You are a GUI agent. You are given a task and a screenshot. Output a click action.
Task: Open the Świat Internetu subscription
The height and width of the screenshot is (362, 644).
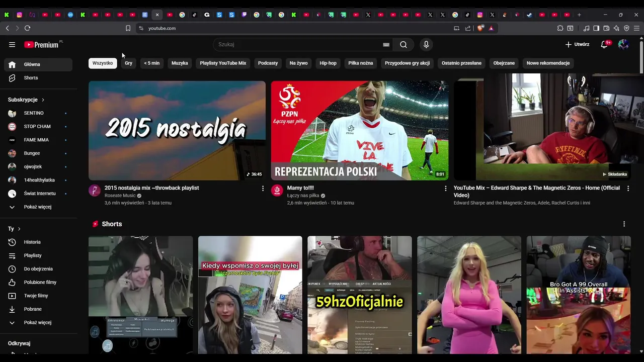tap(38, 194)
